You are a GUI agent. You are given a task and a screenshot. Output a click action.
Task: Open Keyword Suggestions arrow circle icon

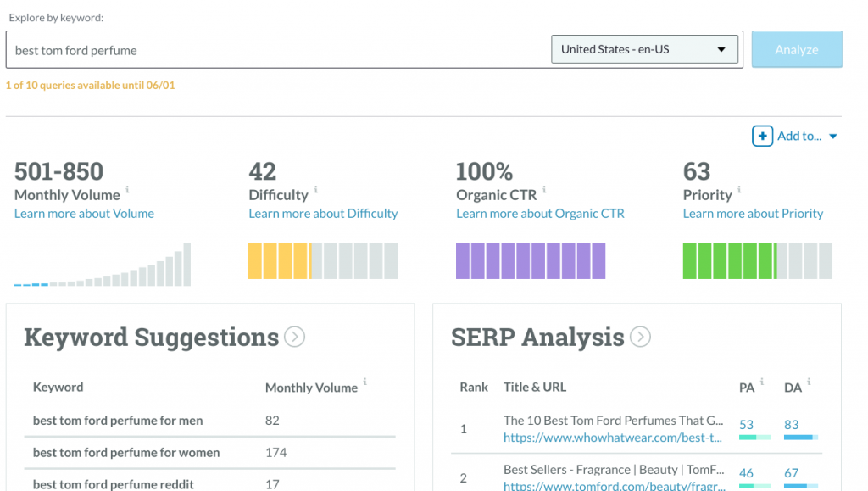294,337
